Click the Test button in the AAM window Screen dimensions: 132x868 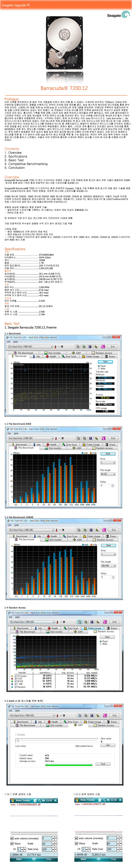103,764
